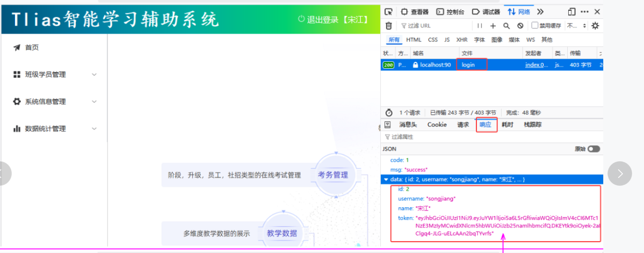Image resolution: width=644 pixels, height=253 pixels.
Task: Open network settings gear icon
Action: click(595, 26)
